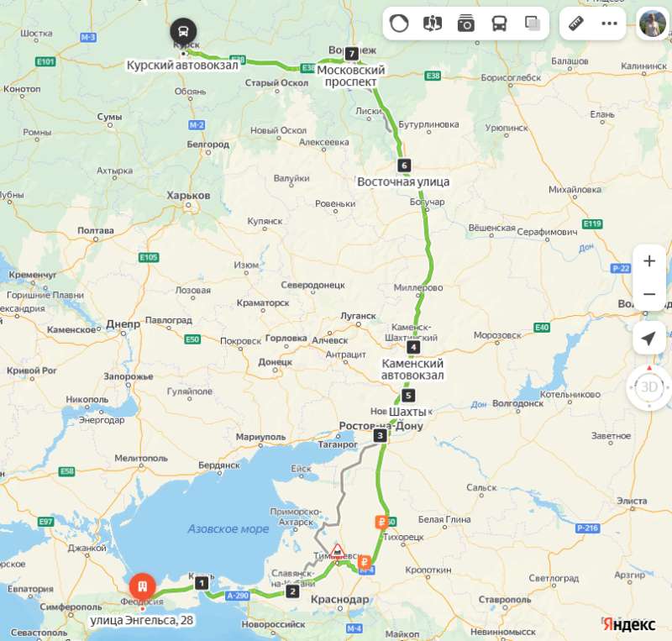Viewport: 672px width, 641px height.
Task: Click waypoint 6 Восточная улица
Action: [404, 166]
